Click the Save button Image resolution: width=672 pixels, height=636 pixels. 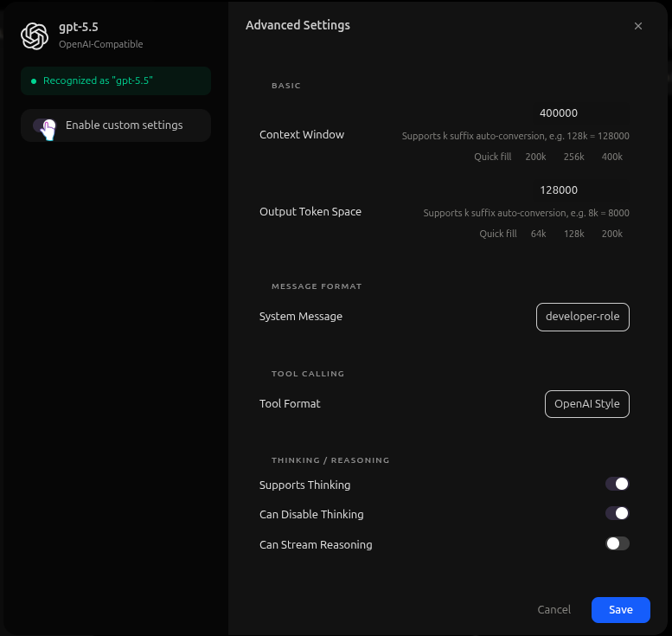click(x=620, y=609)
